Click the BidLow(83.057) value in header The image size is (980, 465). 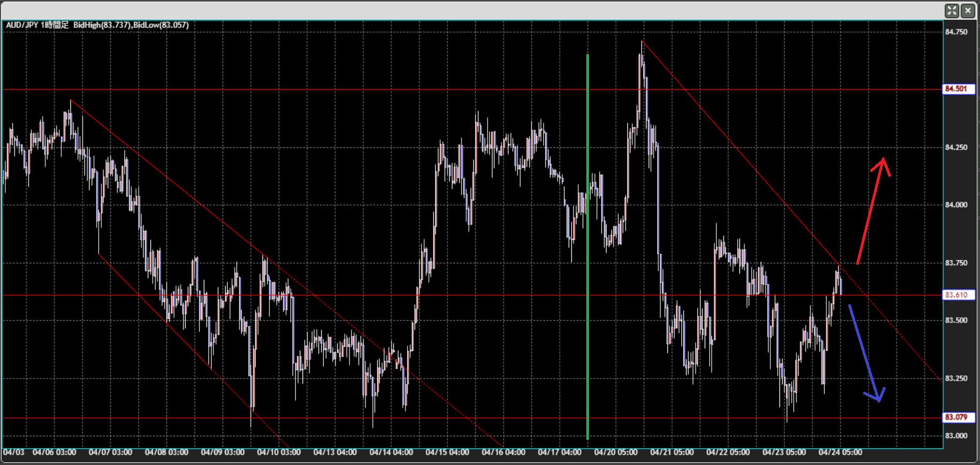coord(161,25)
